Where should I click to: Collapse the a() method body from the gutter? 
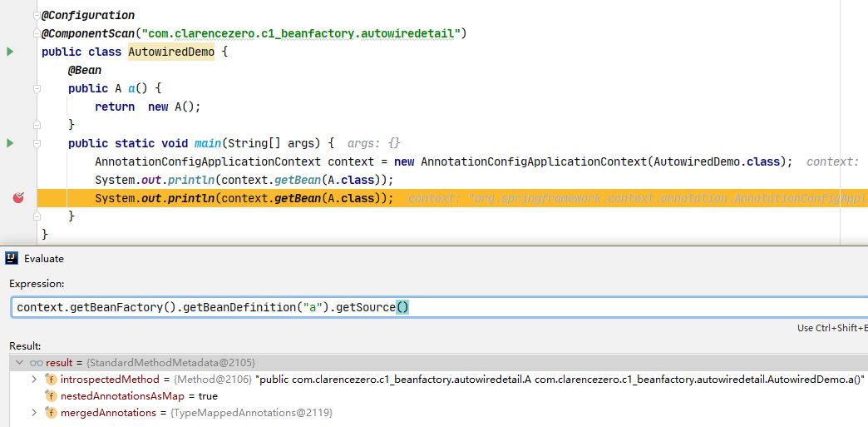pos(37,89)
